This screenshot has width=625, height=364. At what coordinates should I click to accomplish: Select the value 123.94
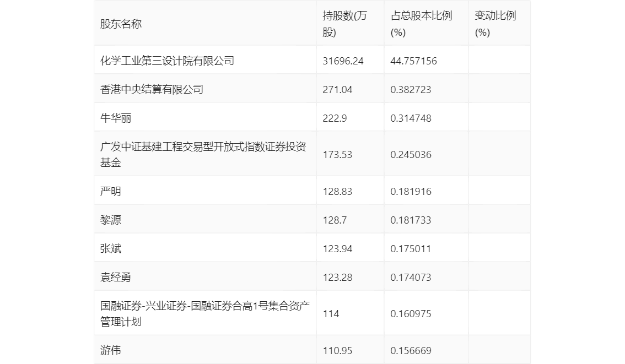pos(338,249)
